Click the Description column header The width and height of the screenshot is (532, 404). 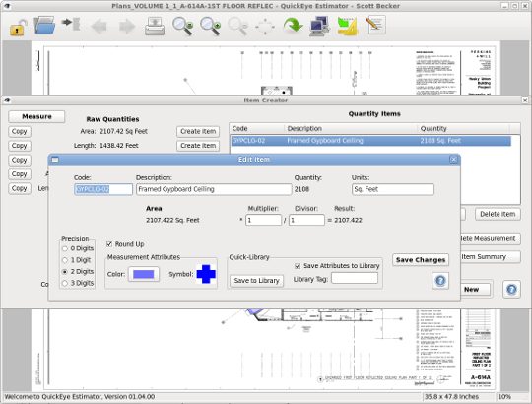point(351,128)
